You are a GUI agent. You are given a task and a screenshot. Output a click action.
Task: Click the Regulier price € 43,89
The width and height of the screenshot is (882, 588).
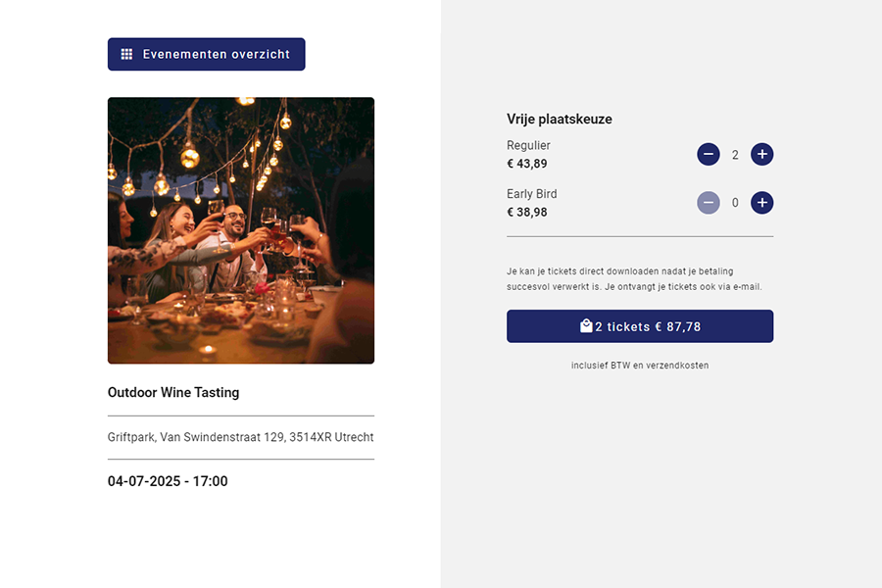(x=527, y=164)
